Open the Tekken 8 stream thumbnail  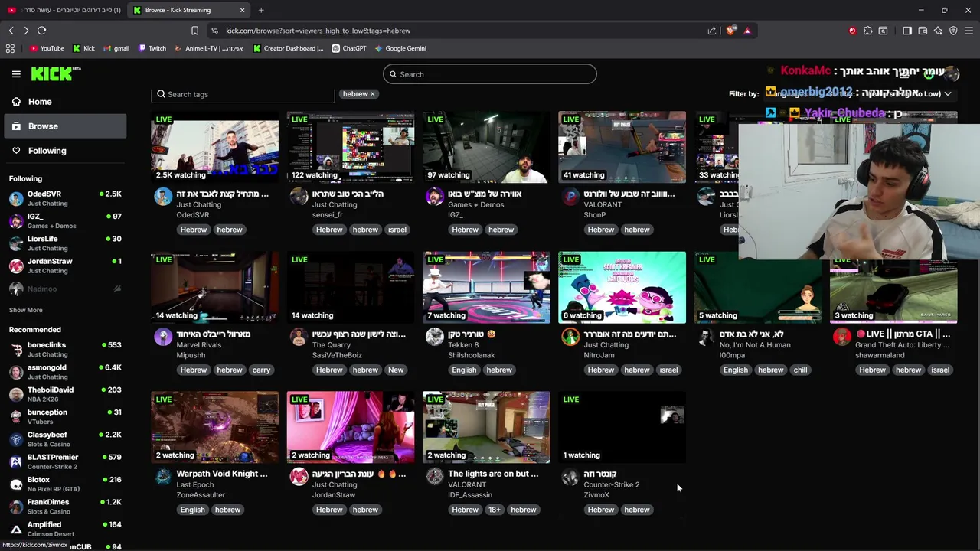pyautogui.click(x=486, y=288)
